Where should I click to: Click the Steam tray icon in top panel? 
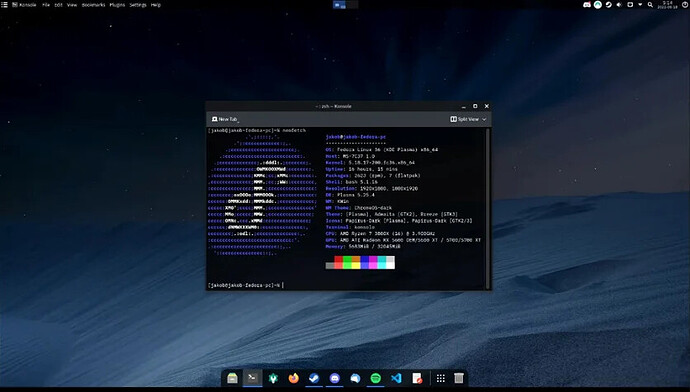pyautogui.click(x=609, y=5)
